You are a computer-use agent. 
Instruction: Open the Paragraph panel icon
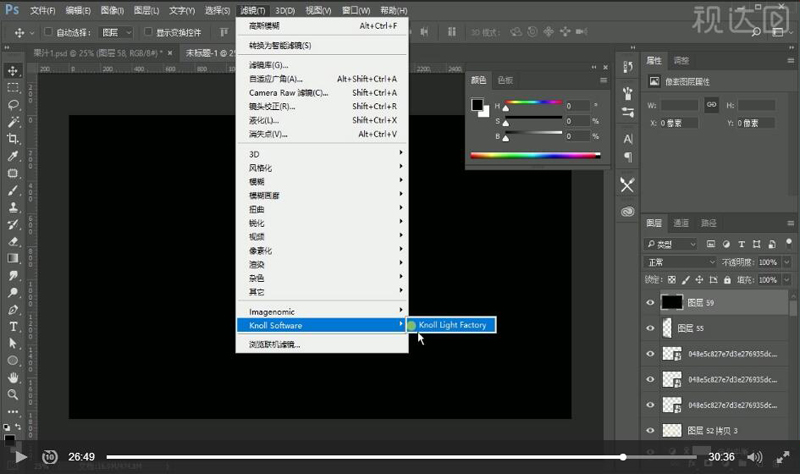(628, 157)
